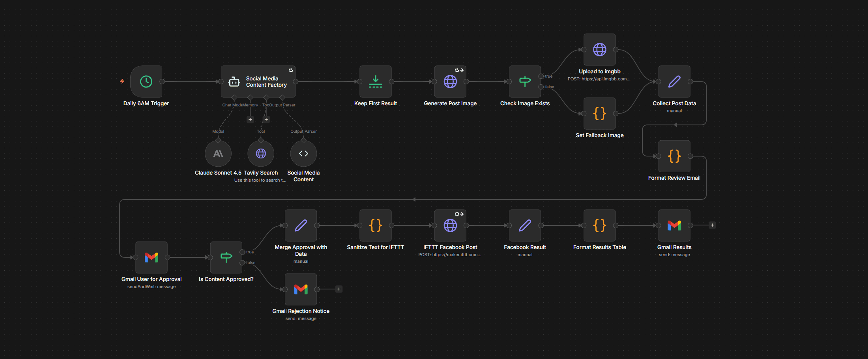The image size is (868, 359).
Task: Open the Social Media Content Factory agent node
Action: click(258, 82)
